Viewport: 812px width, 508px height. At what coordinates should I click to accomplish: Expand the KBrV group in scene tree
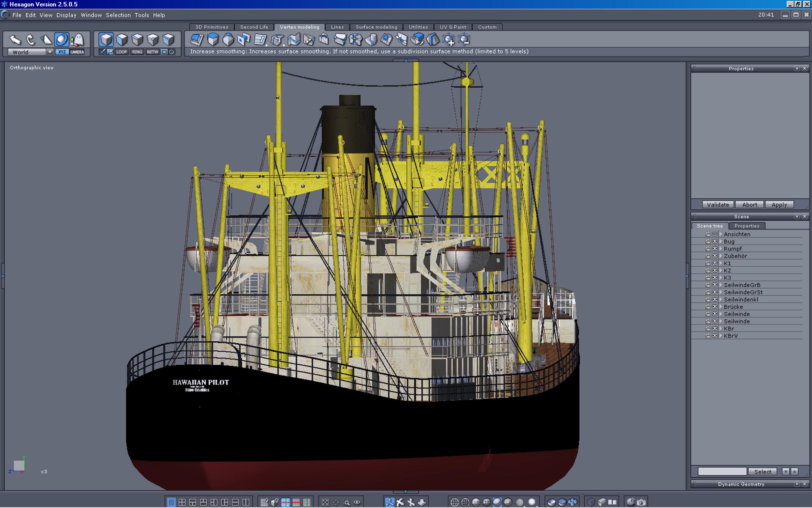(721, 336)
